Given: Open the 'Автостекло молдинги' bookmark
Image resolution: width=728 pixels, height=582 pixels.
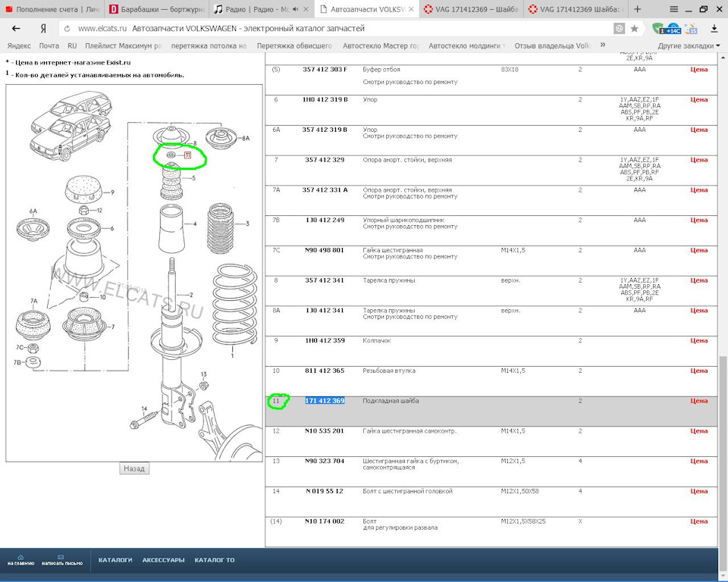Looking at the screenshot, I should click(466, 45).
